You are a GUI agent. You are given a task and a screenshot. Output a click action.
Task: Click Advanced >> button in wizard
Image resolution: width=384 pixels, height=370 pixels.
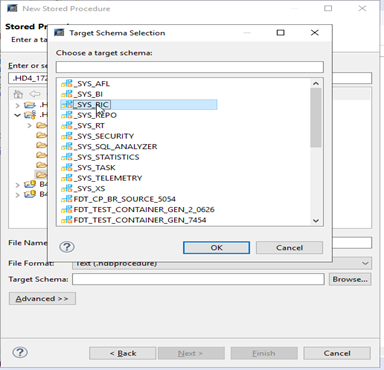pyautogui.click(x=42, y=299)
